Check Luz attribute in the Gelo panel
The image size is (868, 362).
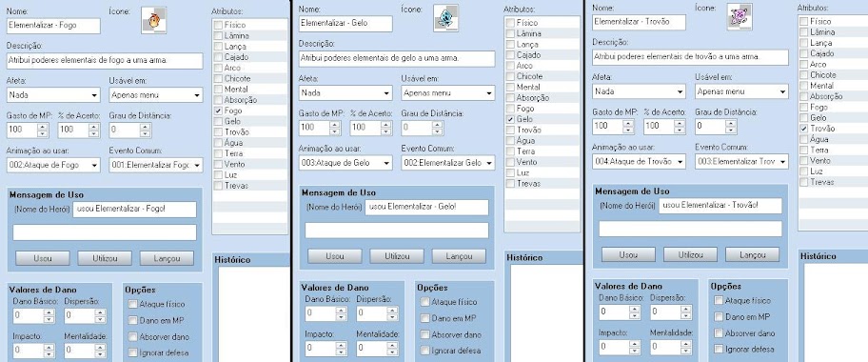coord(510,173)
